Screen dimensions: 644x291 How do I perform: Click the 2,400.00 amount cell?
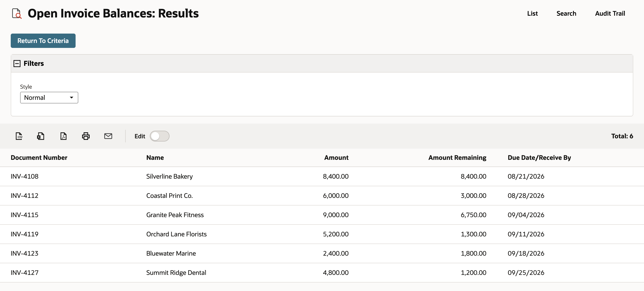coord(336,253)
